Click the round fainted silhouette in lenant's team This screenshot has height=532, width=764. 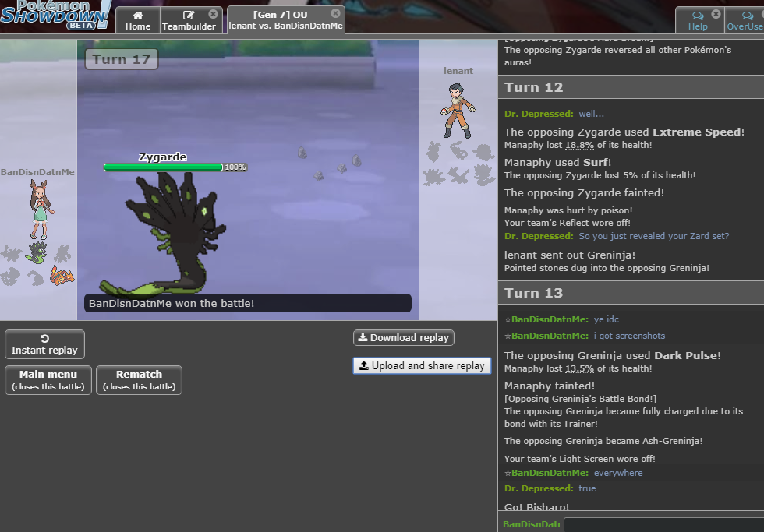pos(483,152)
